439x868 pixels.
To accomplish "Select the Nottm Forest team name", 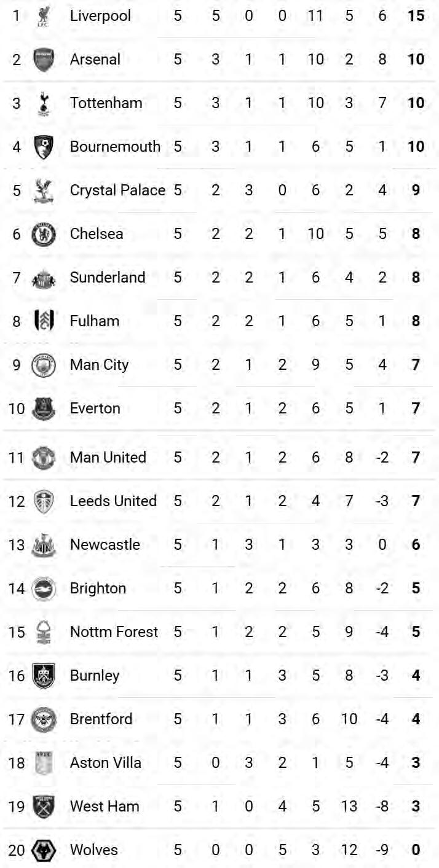I will 114,632.
